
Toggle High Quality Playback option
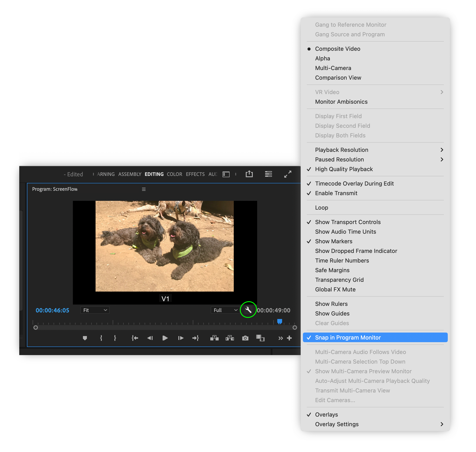click(x=344, y=169)
